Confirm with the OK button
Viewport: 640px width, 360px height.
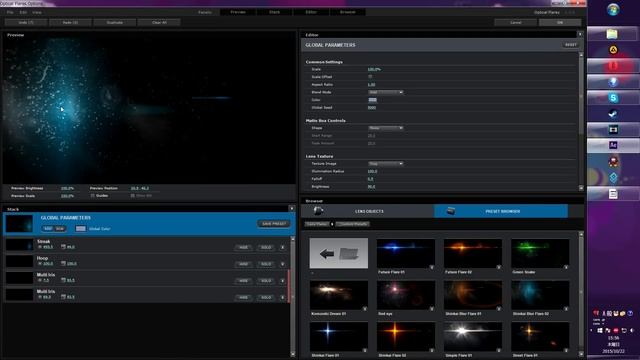560,22
